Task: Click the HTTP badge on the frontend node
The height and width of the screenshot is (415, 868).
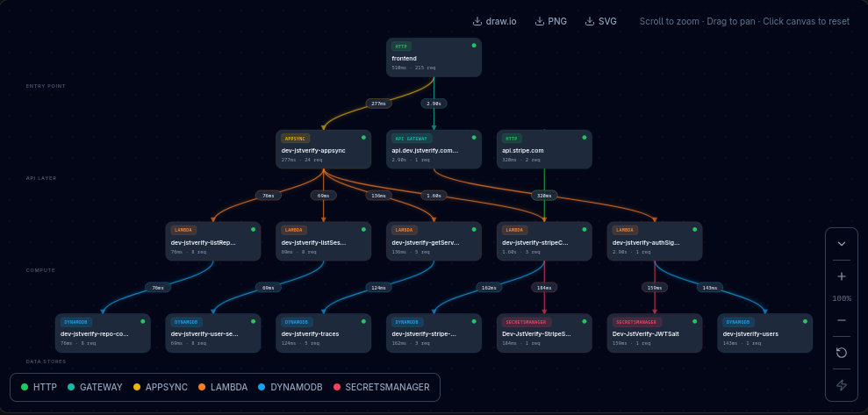Action: coord(401,47)
